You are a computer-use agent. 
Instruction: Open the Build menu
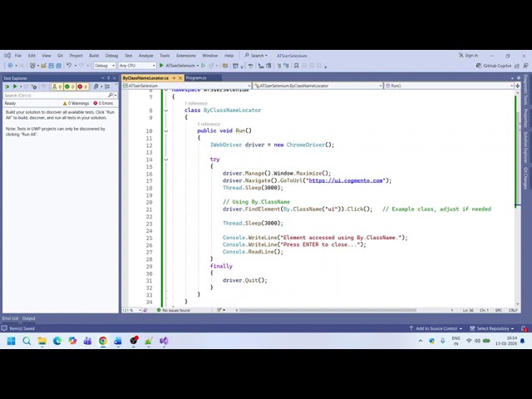coord(94,56)
